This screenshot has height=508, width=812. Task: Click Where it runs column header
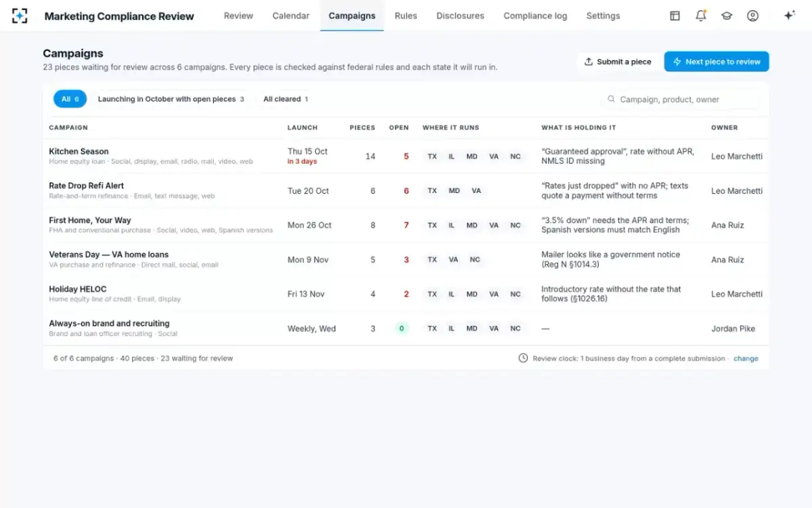(x=451, y=127)
